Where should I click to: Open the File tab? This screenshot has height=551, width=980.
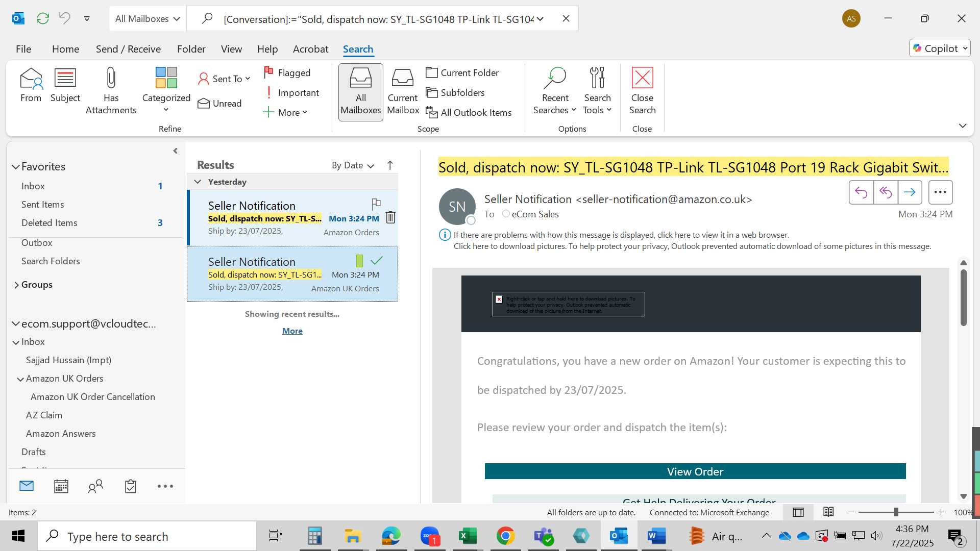click(x=23, y=49)
